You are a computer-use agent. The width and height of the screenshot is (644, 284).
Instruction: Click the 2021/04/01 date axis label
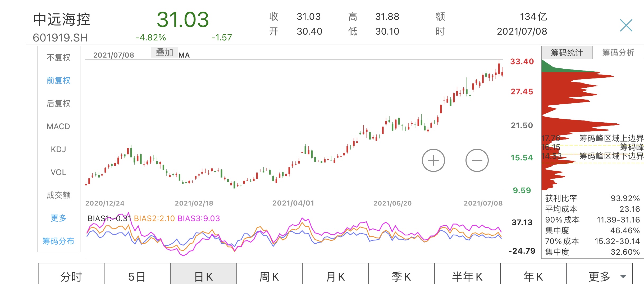[x=293, y=203]
